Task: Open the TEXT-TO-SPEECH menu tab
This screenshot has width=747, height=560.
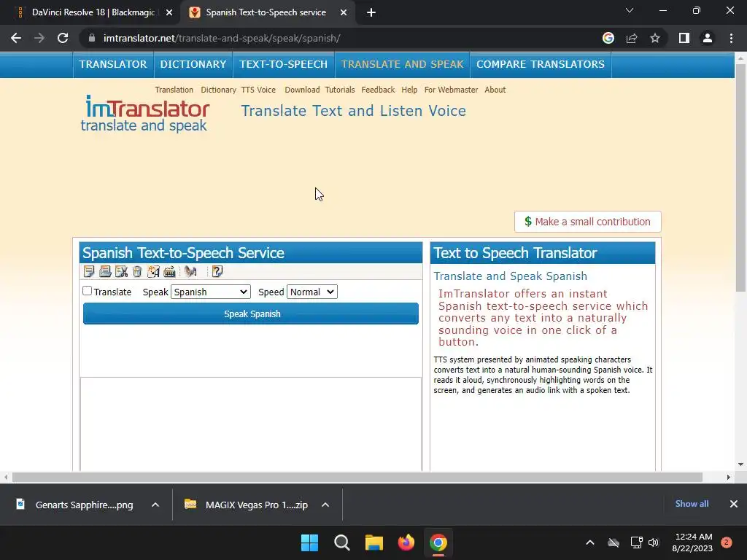Action: (284, 64)
